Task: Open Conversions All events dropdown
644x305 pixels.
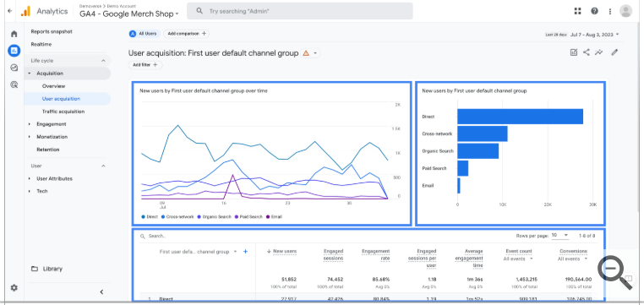Action: tap(573, 259)
